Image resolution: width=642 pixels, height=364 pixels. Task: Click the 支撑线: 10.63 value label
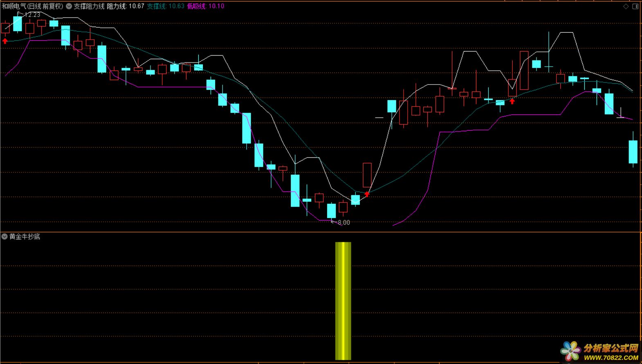click(x=166, y=6)
